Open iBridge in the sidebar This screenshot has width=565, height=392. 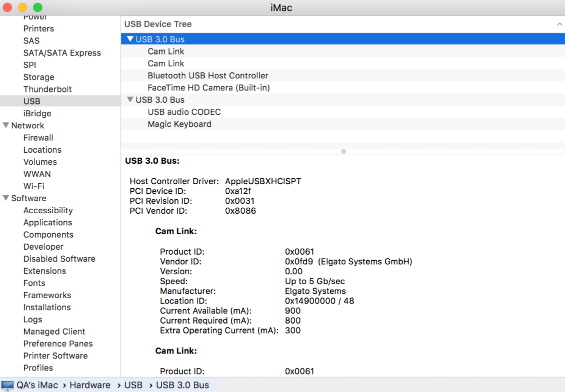click(37, 113)
